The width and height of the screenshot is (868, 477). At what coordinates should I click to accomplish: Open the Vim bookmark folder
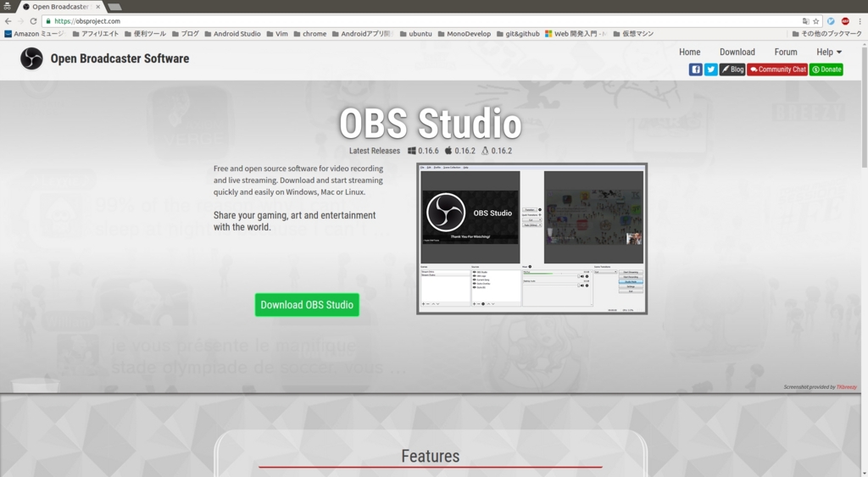tap(277, 34)
